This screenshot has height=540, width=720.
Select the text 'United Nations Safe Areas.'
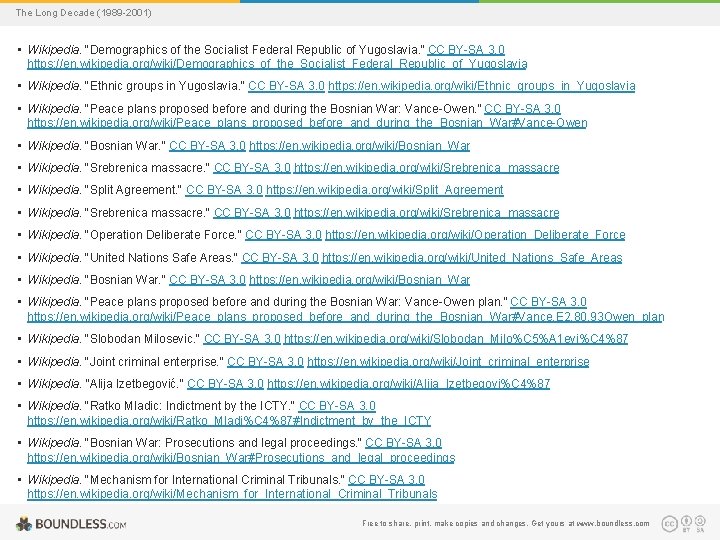(162, 258)
